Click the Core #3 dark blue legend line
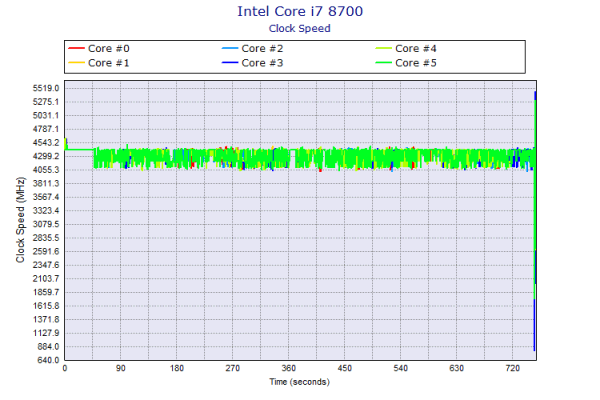The width and height of the screenshot is (600, 400). click(230, 62)
